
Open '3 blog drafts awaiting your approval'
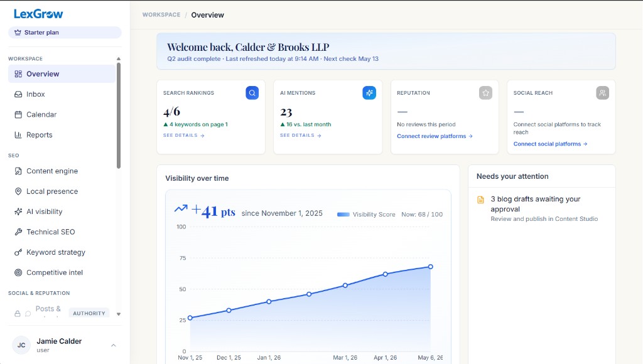tap(536, 204)
